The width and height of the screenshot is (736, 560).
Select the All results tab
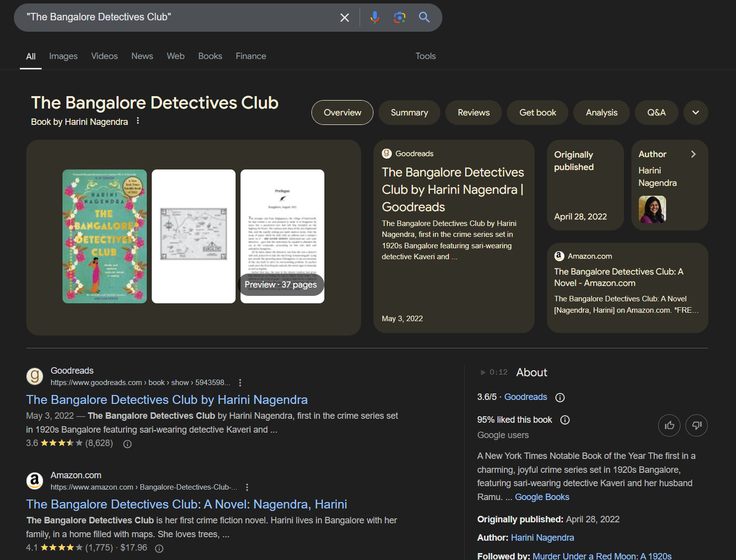pyautogui.click(x=31, y=56)
